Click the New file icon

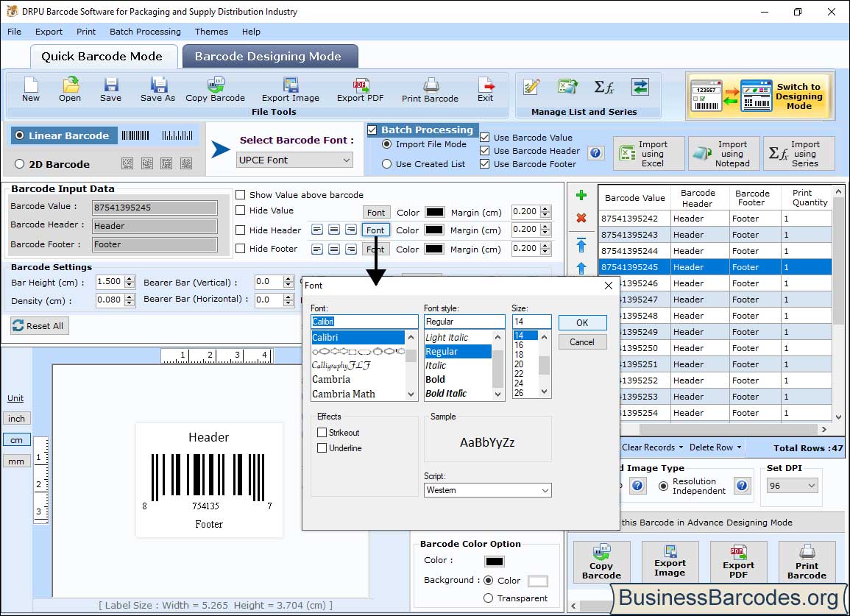coord(31,89)
